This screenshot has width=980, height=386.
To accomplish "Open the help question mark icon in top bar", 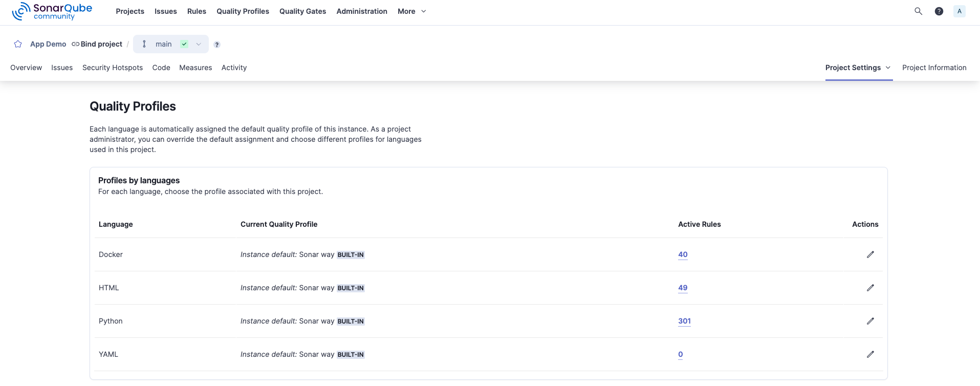I will (939, 11).
